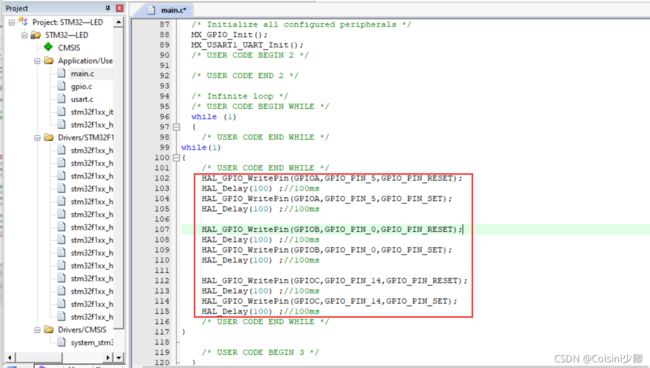Screen dimensions: 650x368
Task: Click the file icon next to main.c in tree
Action: click(61, 73)
